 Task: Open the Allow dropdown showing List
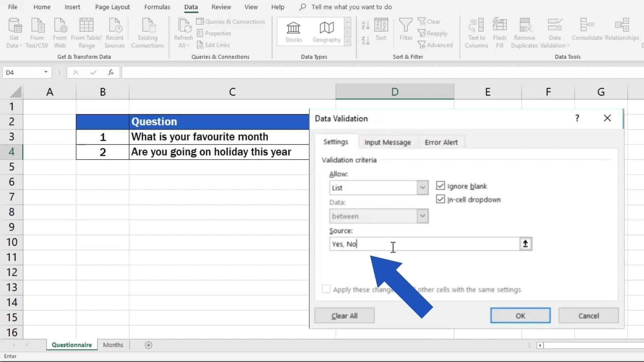click(422, 187)
